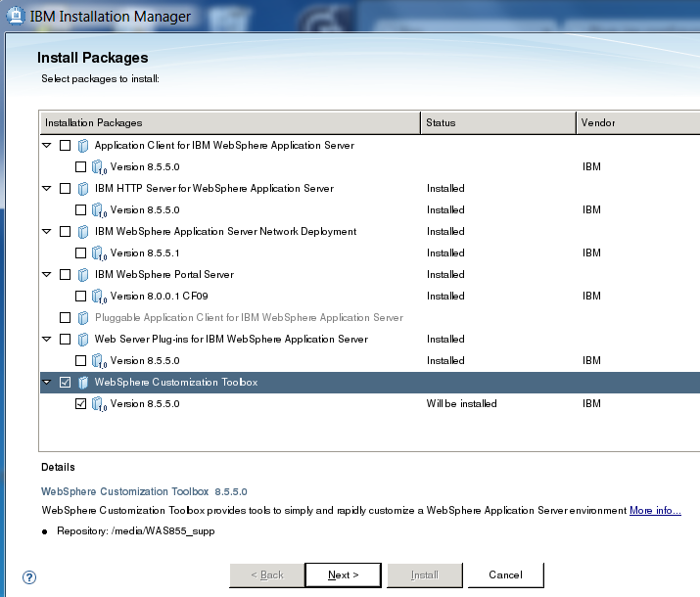Image resolution: width=700 pixels, height=597 pixels.
Task: Click the Cancel button
Action: [x=505, y=575]
